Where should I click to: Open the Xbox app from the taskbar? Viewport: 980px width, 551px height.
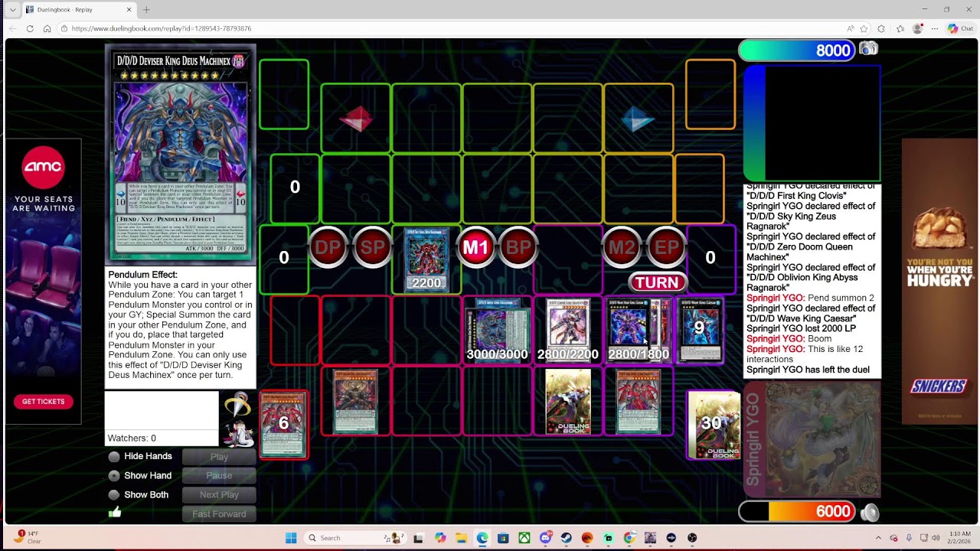[x=524, y=538]
